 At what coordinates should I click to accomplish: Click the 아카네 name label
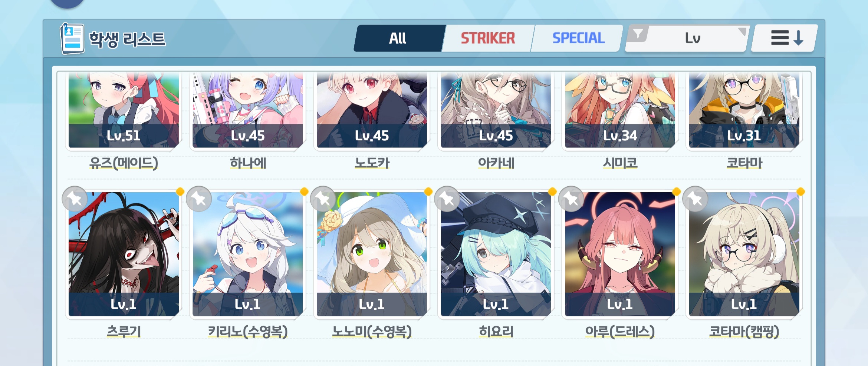(x=496, y=163)
